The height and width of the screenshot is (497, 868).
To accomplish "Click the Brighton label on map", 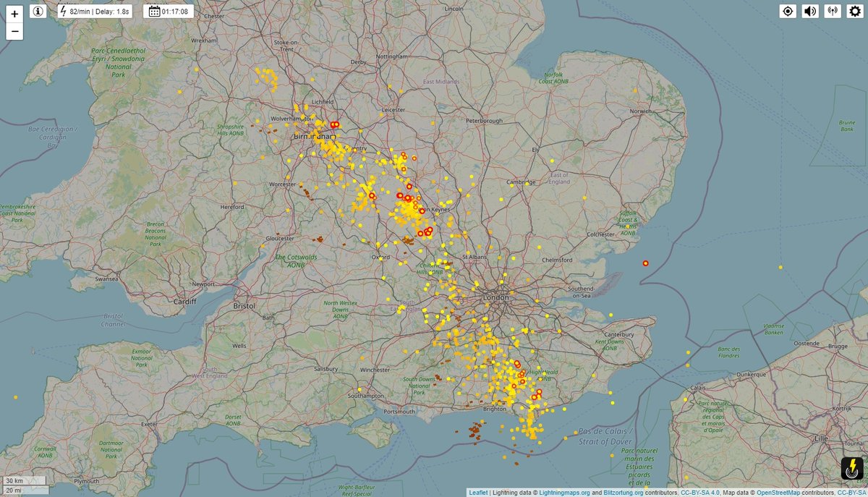I will pos(495,409).
